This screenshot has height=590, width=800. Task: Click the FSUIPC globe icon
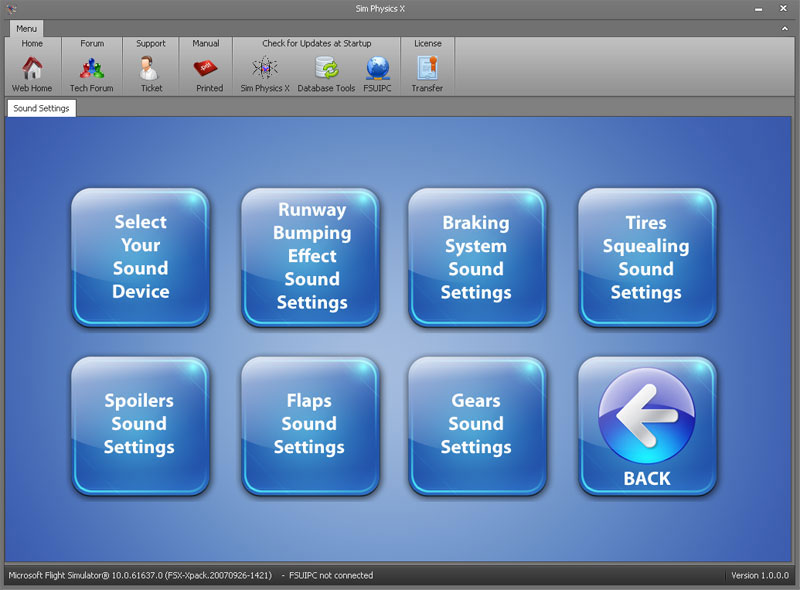click(378, 68)
